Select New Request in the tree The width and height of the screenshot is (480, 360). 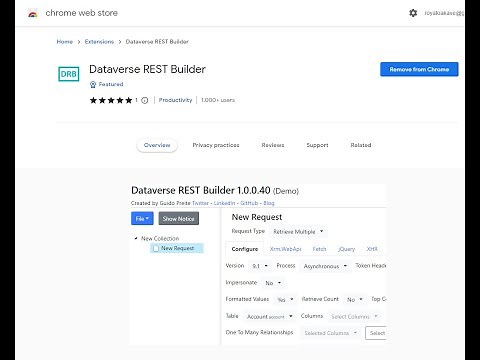177,248
